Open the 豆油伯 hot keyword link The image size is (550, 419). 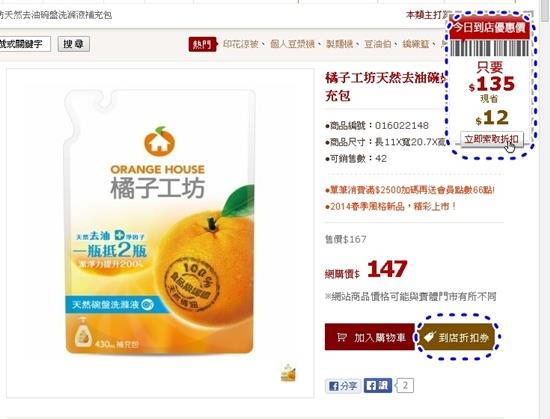pyautogui.click(x=377, y=44)
